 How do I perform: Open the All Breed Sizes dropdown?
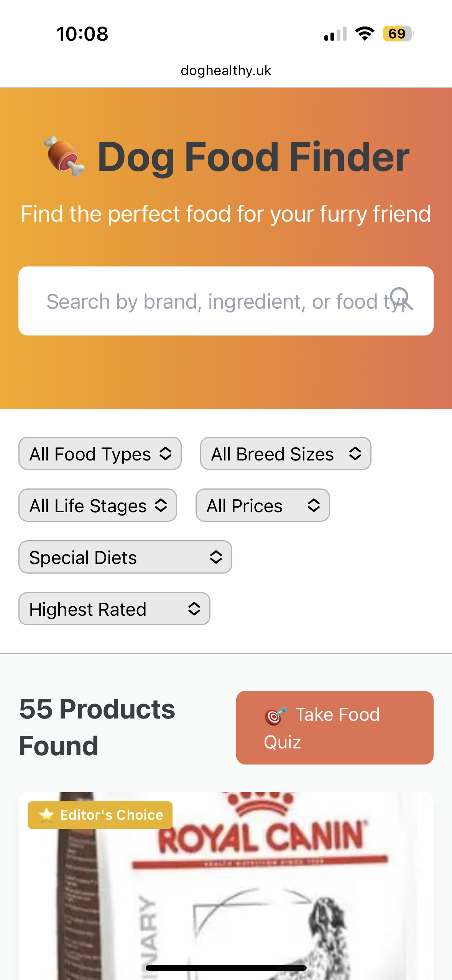(x=286, y=454)
